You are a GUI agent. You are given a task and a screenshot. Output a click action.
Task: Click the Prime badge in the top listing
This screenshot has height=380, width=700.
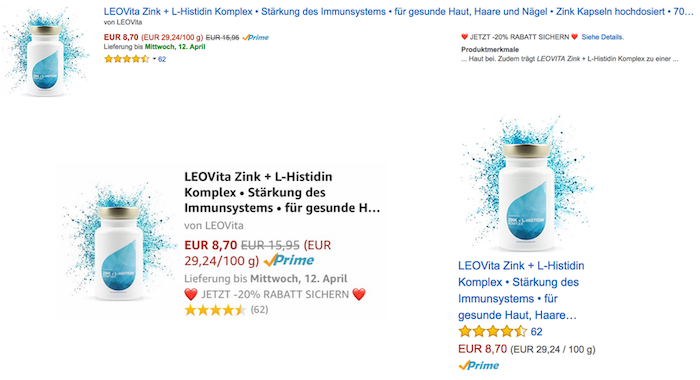coord(255,38)
